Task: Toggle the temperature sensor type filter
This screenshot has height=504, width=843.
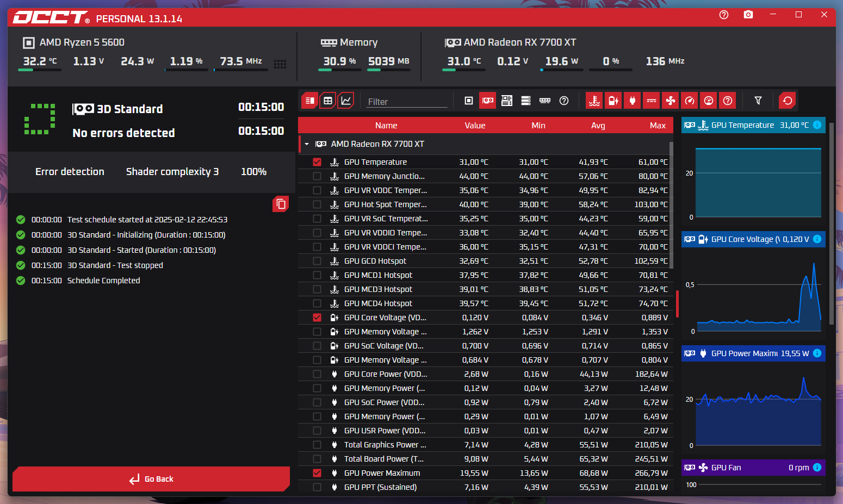Action: [x=594, y=101]
